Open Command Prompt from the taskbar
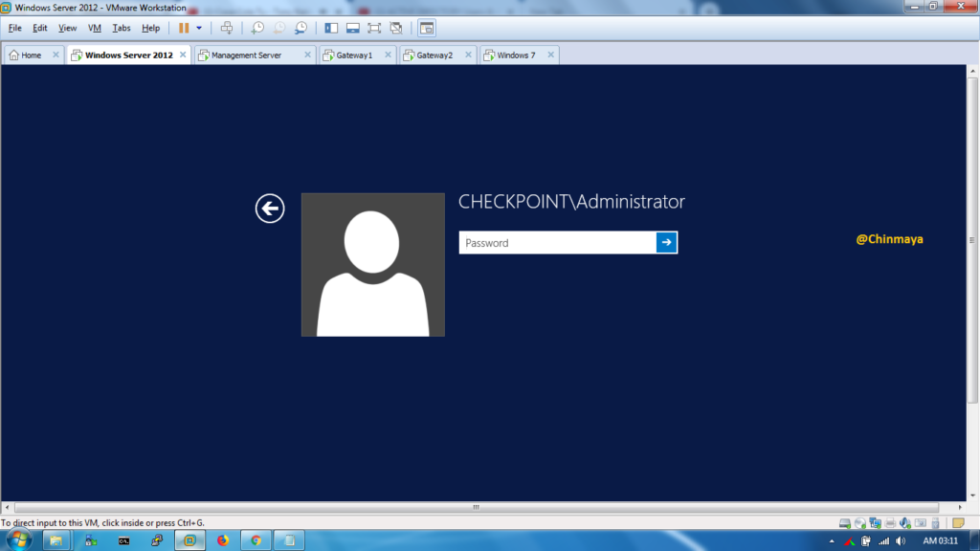Image resolution: width=980 pixels, height=551 pixels. tap(123, 540)
